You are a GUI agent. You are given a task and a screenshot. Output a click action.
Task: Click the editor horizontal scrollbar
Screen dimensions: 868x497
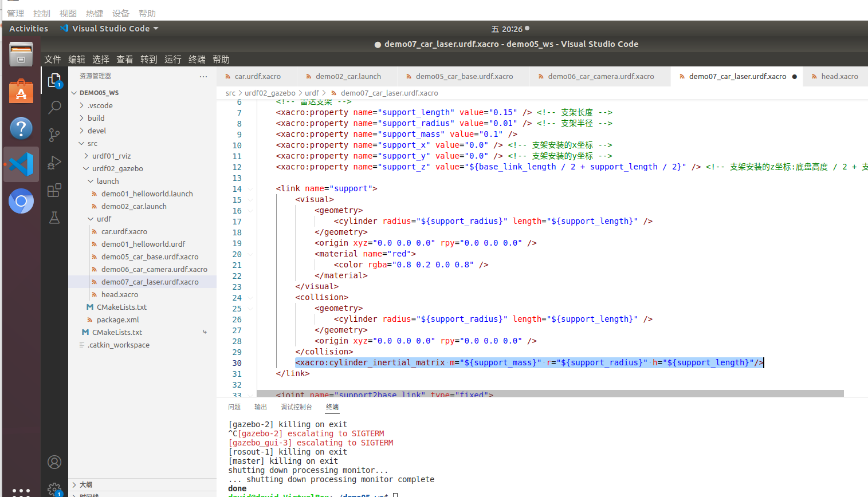(550, 393)
